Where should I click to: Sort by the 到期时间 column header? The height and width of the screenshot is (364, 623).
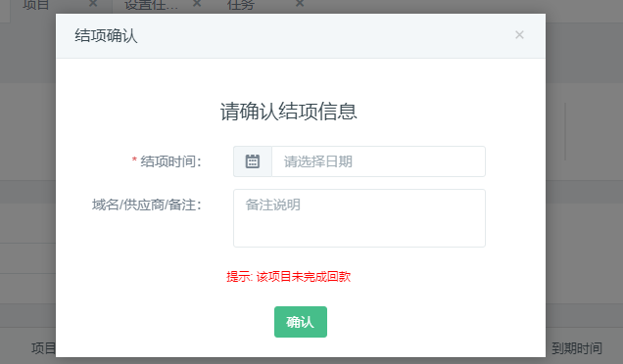[x=577, y=348]
